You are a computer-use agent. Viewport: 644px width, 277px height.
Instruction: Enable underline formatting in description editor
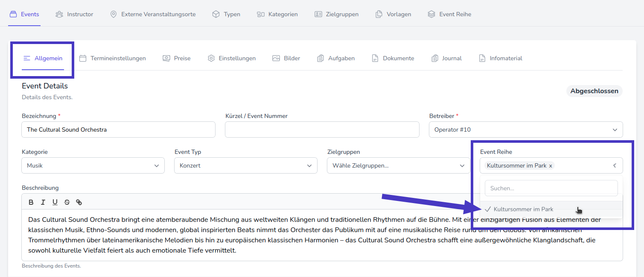[x=55, y=202]
